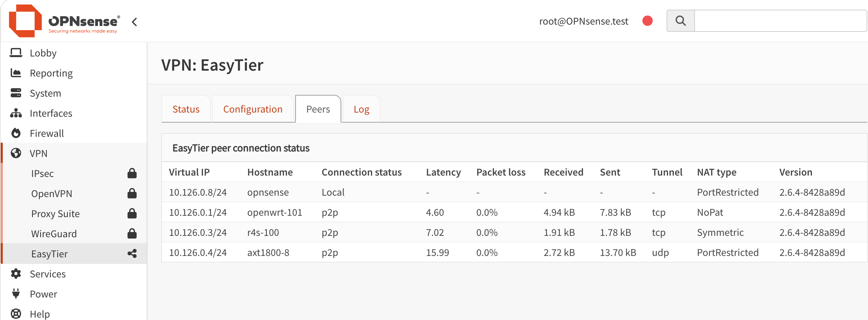The height and width of the screenshot is (320, 868).
Task: Click the Power plug icon
Action: coord(16,294)
